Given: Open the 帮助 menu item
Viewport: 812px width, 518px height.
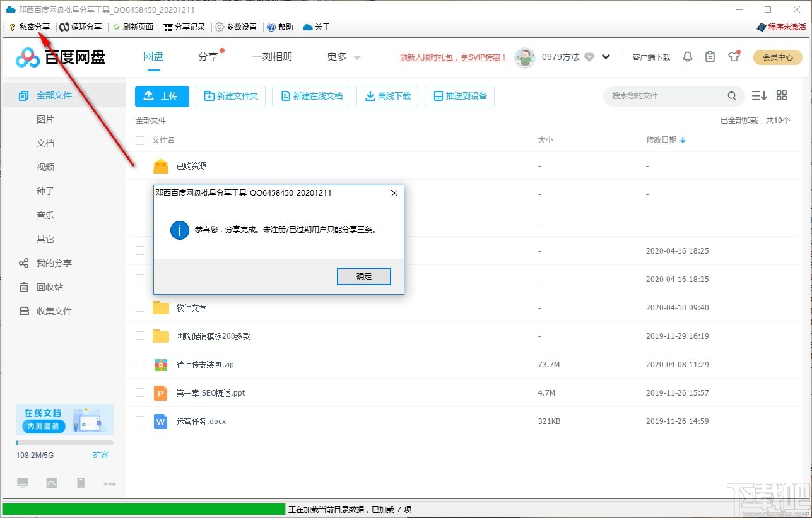Looking at the screenshot, I should [x=280, y=27].
